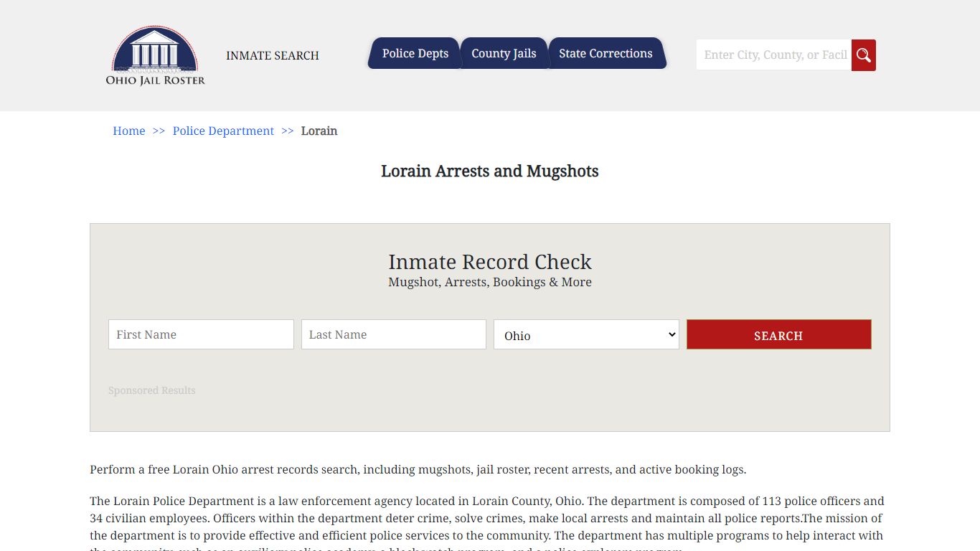Click the Enter City, County, or Facility box
The image size is (980, 551).
tap(773, 55)
